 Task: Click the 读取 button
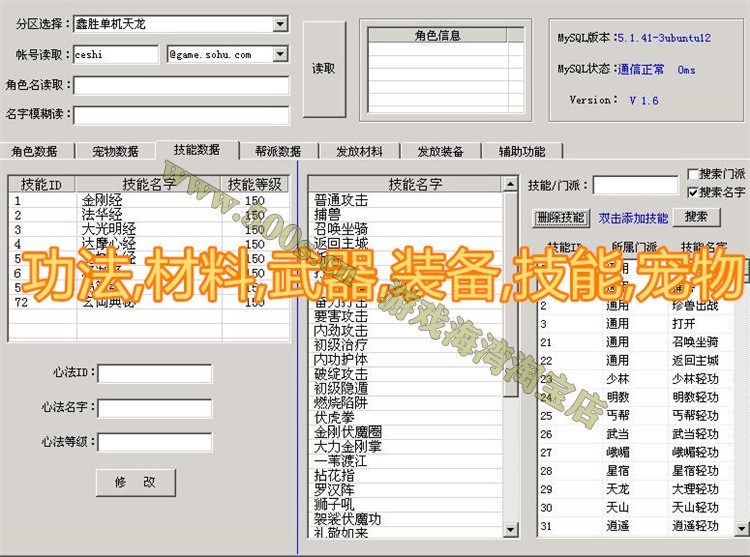pyautogui.click(x=323, y=69)
